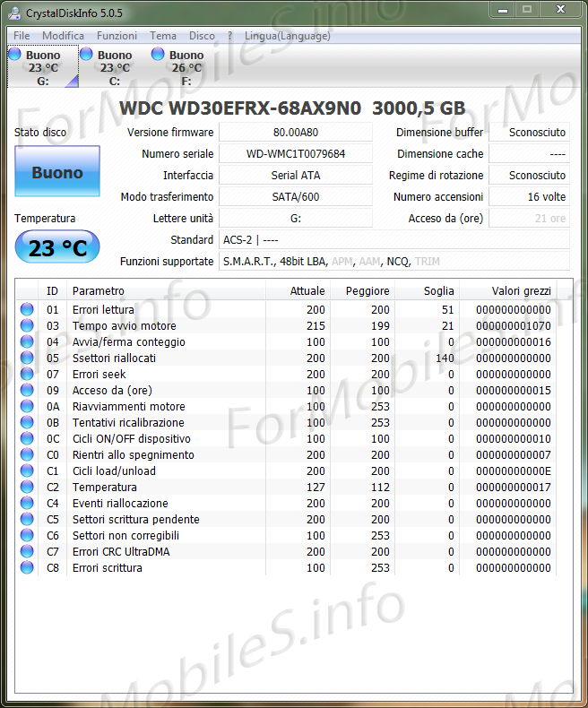
Task: Click the status orb beside Ssettori riallocati
Action: pos(27,358)
